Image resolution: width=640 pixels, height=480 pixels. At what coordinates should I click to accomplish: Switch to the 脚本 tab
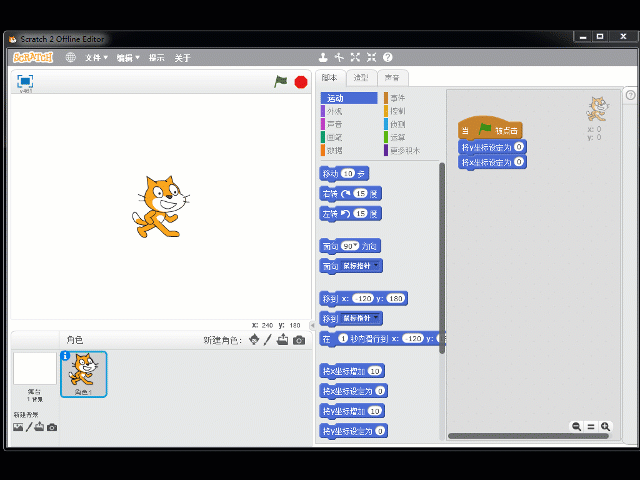point(329,78)
